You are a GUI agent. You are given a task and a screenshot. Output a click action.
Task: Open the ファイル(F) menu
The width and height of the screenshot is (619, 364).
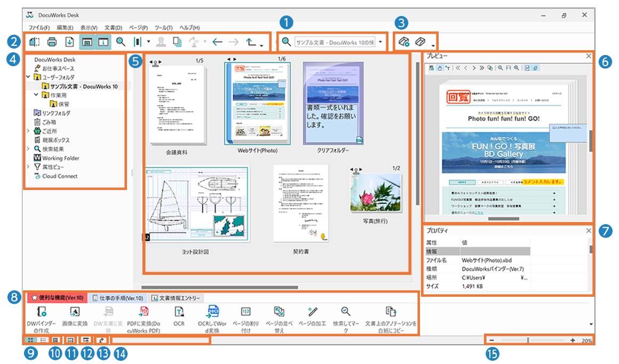[x=38, y=28]
